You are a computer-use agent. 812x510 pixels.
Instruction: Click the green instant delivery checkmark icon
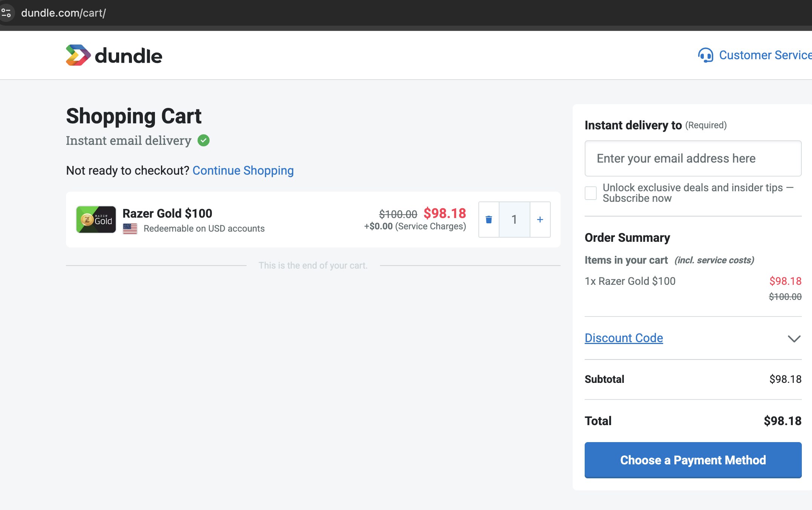204,140
